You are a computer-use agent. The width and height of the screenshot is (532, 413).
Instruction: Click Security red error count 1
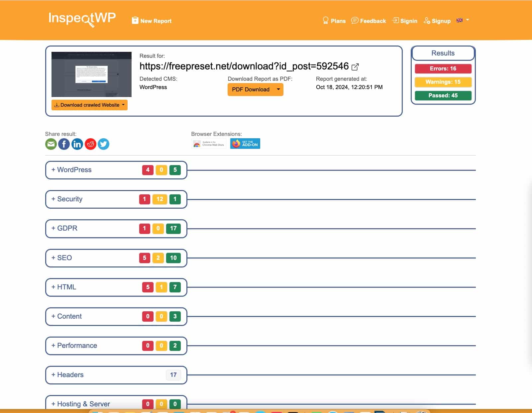[145, 199]
